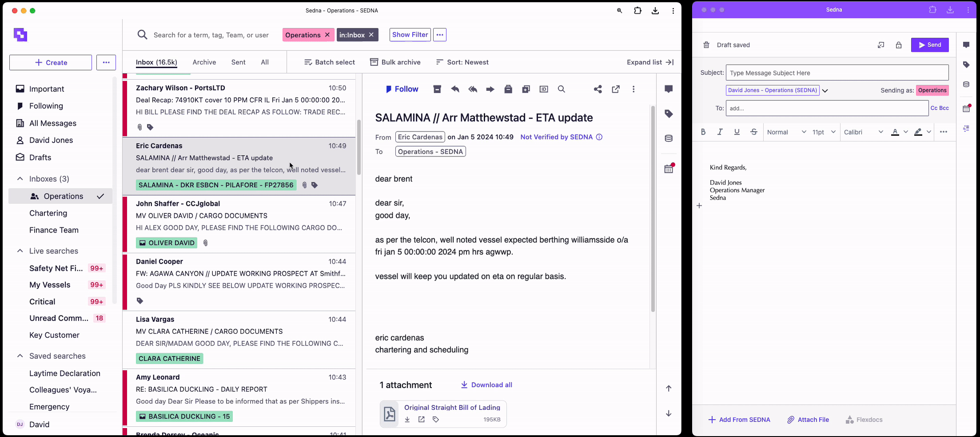This screenshot has height=437, width=980.
Task: Click the lock icon in compose window
Action: tap(899, 45)
